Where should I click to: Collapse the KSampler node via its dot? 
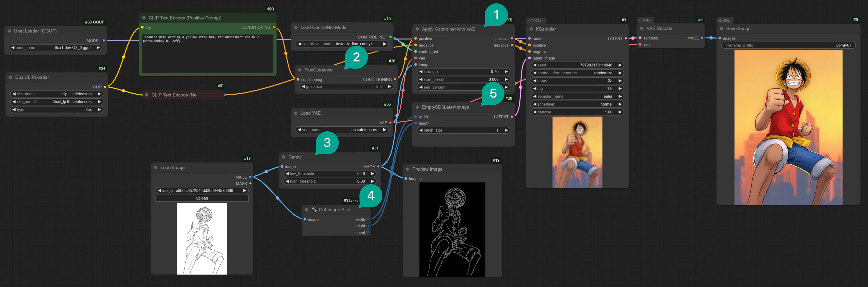click(531, 29)
